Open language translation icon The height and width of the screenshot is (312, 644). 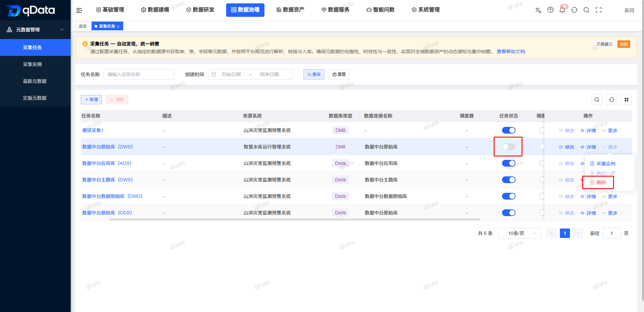538,10
